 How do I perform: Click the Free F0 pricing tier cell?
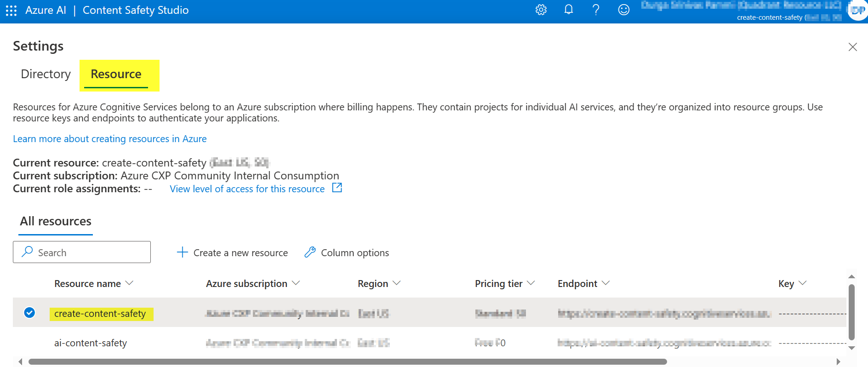[490, 343]
